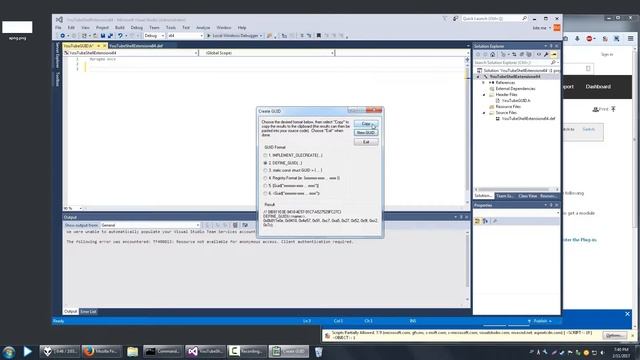Switch to the YouTubeShellExtension64.def tab
Screen dimensions: 640x360
tap(136, 46)
